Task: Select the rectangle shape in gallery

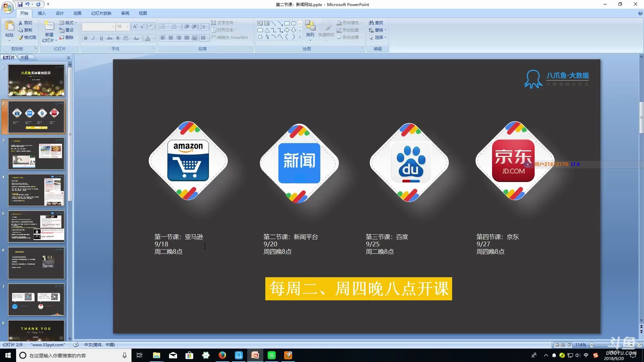Action: click(287, 23)
